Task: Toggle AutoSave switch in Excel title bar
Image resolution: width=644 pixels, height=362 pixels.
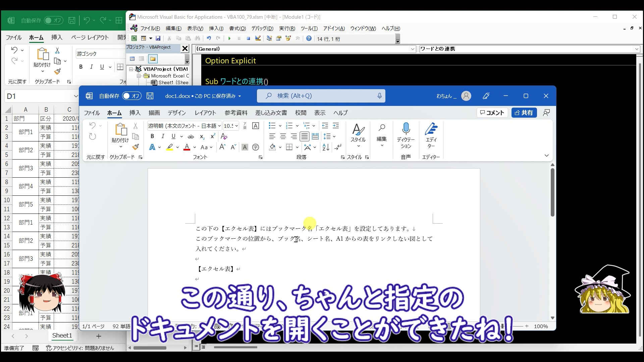Action: tap(53, 20)
